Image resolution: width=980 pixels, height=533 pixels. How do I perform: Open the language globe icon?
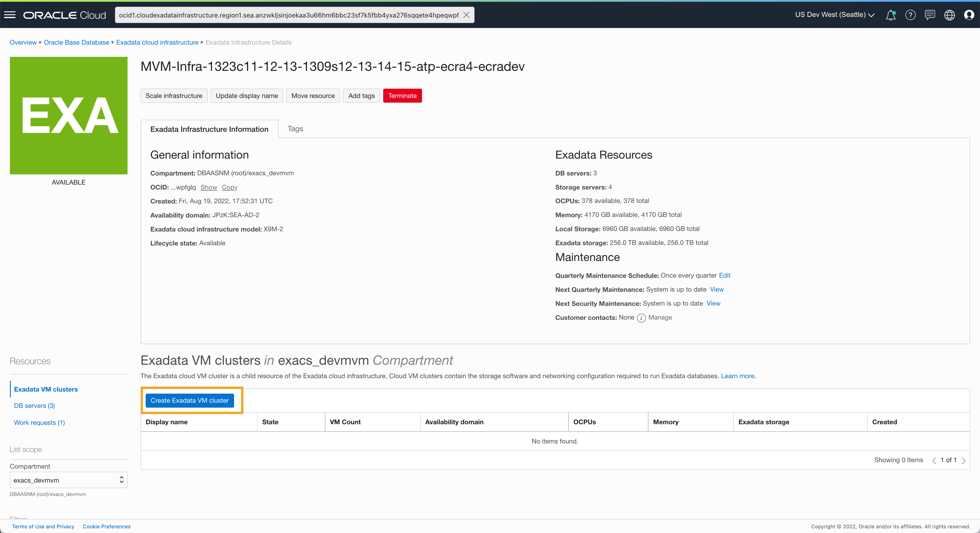949,15
